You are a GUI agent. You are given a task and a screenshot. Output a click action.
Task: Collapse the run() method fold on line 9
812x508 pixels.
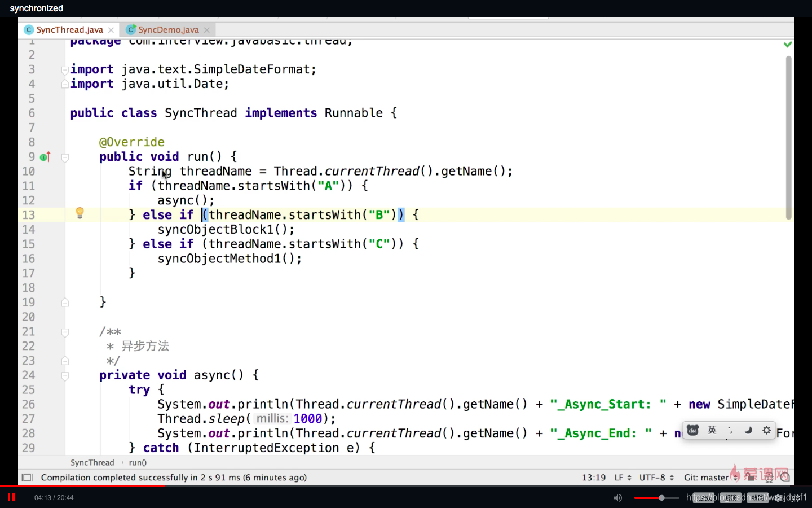(x=65, y=157)
